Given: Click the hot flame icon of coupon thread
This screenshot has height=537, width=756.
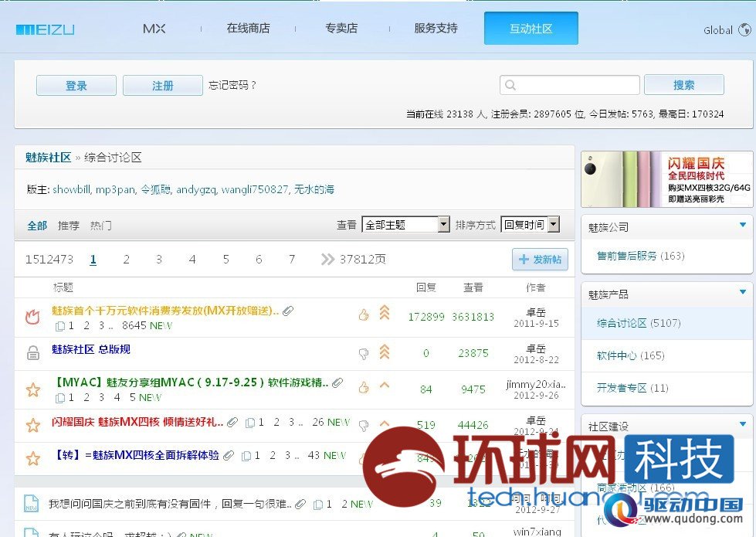Looking at the screenshot, I should (32, 317).
